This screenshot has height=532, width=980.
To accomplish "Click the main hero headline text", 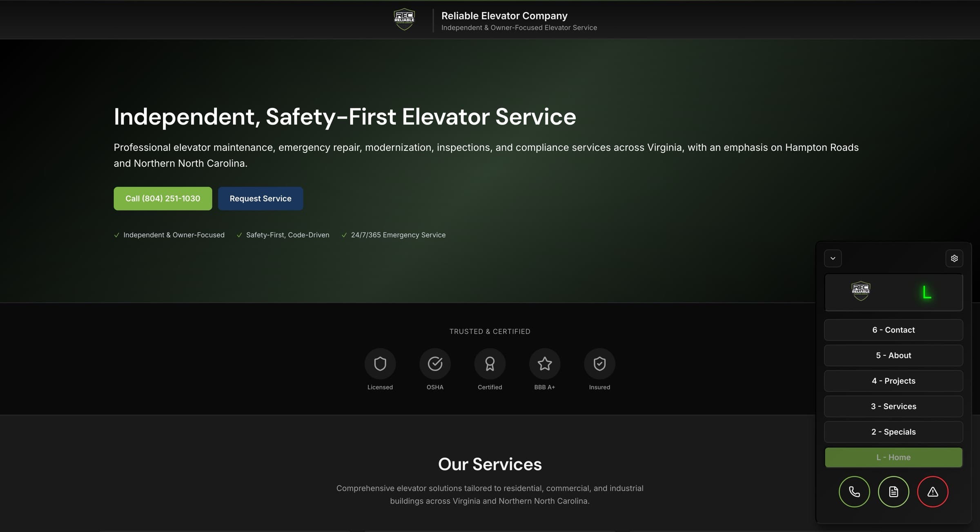I will (x=345, y=116).
